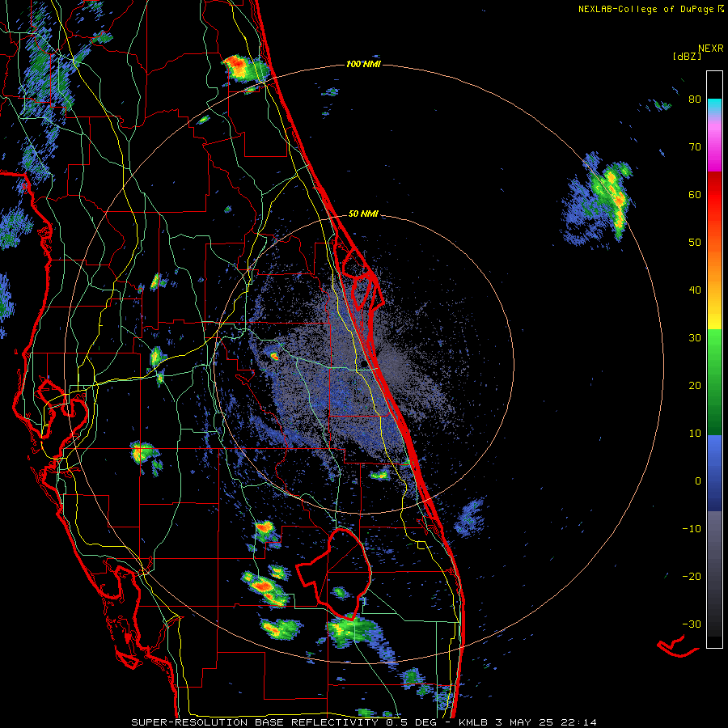Pick the red segment of the color bar
Viewport: 728px width, 728px height.
click(x=714, y=195)
